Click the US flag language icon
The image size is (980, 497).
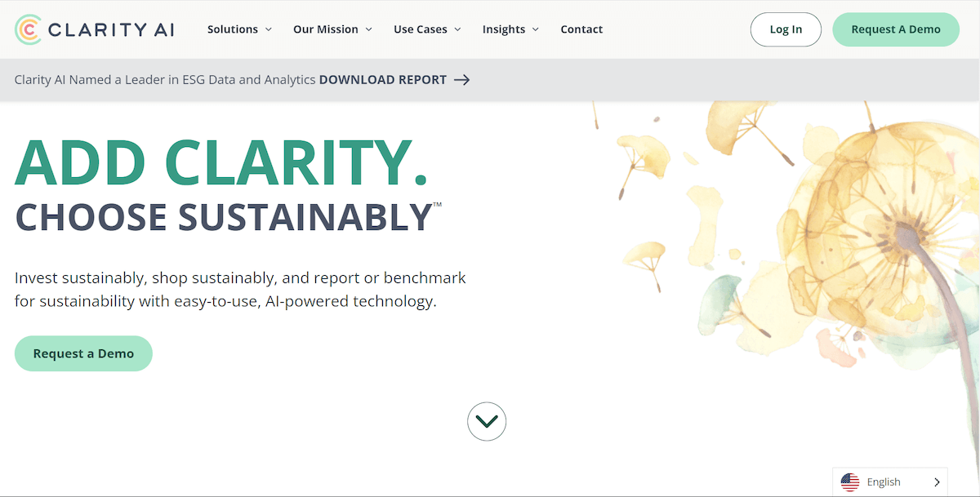click(x=850, y=482)
